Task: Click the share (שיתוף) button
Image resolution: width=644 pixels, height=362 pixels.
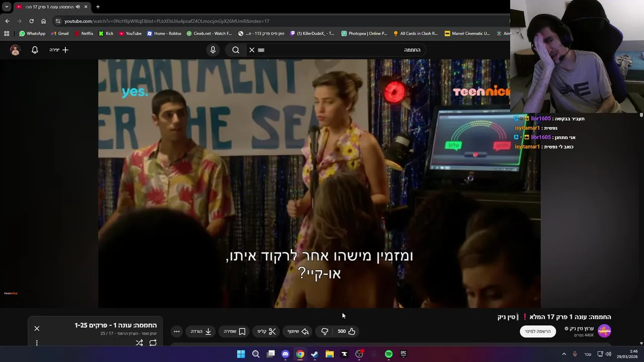Action: click(x=298, y=331)
